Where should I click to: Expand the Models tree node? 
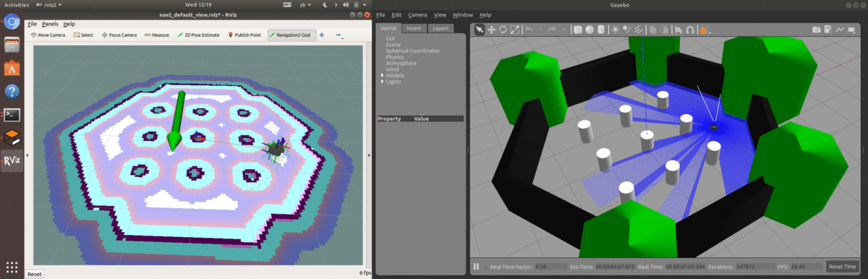383,75
